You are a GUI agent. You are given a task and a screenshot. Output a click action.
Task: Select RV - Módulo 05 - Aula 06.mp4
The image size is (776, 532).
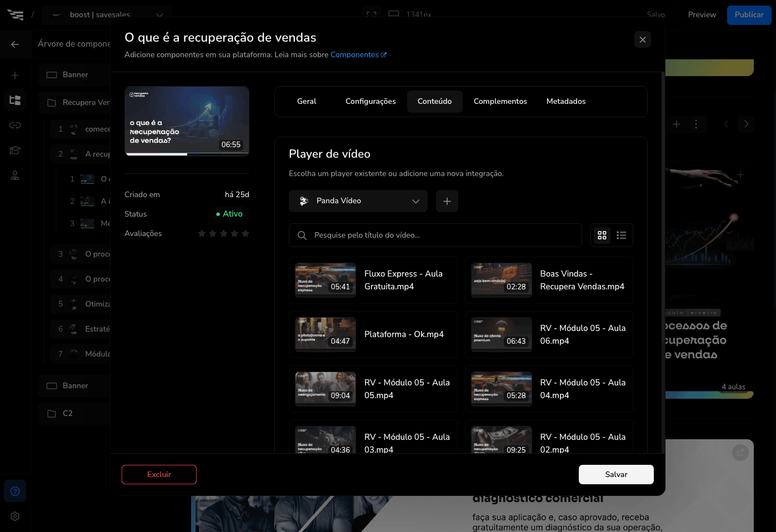(x=549, y=335)
